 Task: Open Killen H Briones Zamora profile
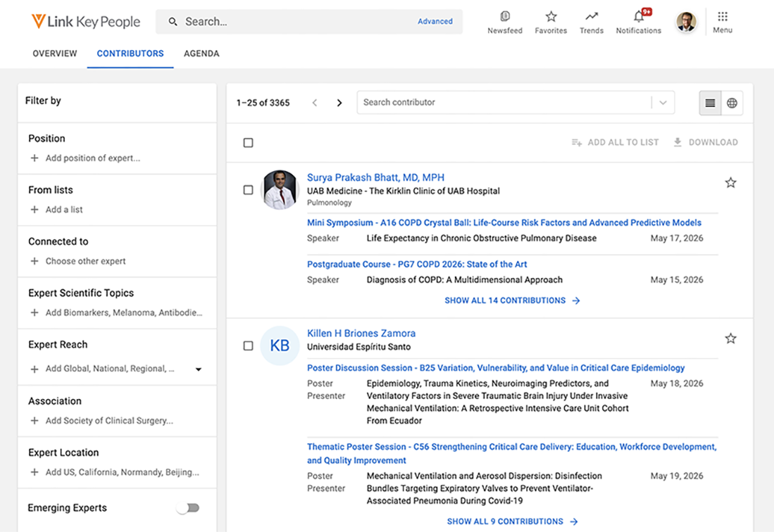point(361,334)
